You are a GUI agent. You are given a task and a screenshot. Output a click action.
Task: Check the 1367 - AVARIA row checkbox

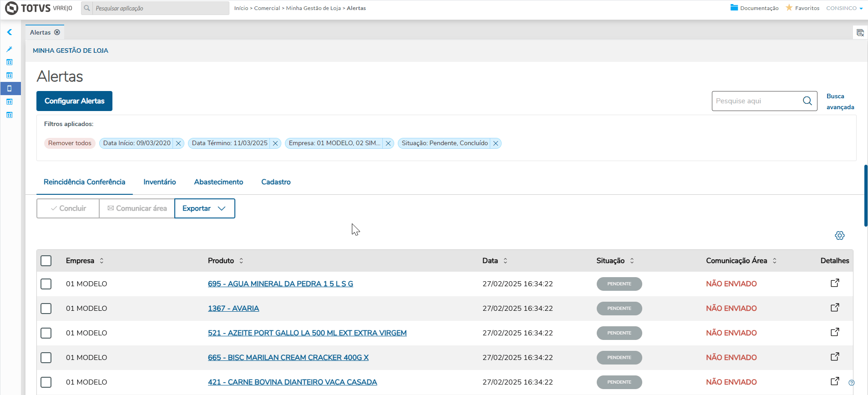(x=46, y=309)
